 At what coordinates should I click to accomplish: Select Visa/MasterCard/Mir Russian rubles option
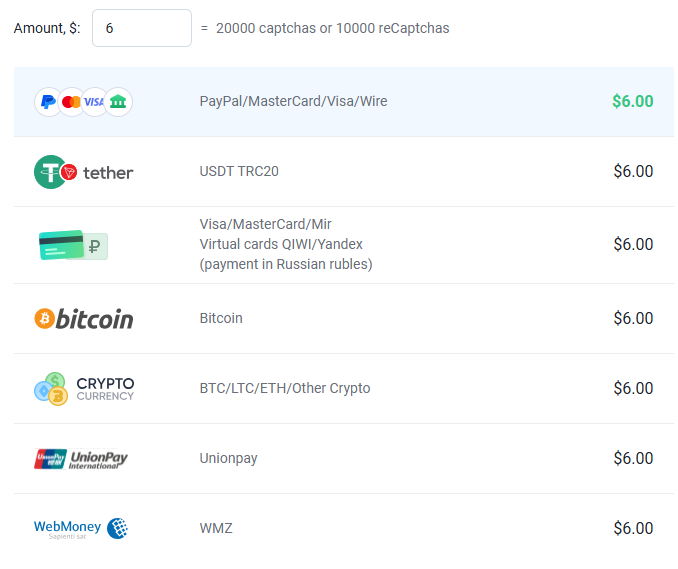pyautogui.click(x=285, y=244)
